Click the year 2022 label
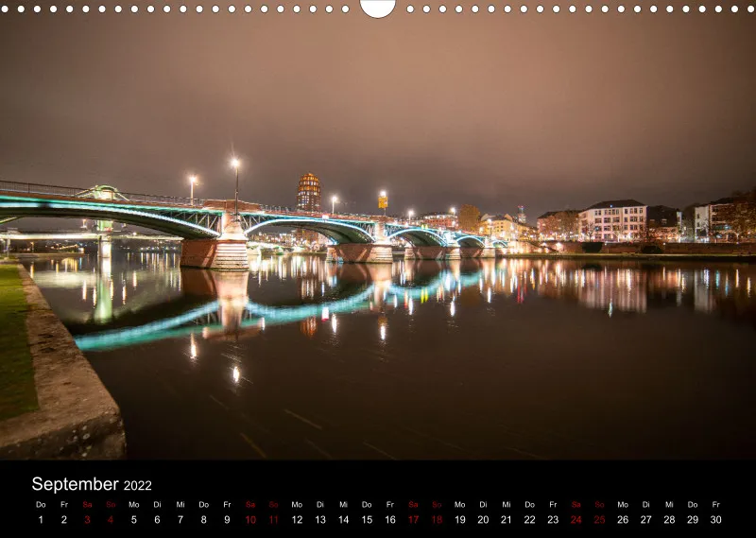756x538 pixels. [137, 485]
